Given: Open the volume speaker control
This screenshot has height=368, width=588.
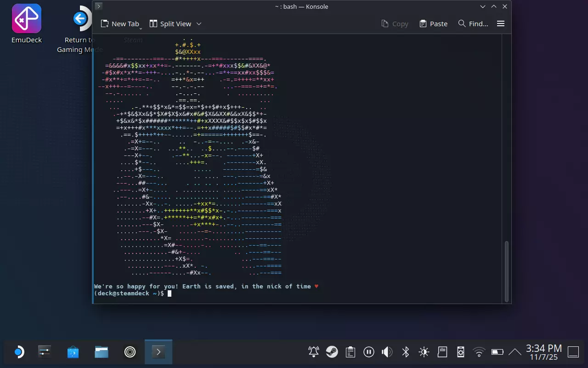Looking at the screenshot, I should click(x=387, y=352).
